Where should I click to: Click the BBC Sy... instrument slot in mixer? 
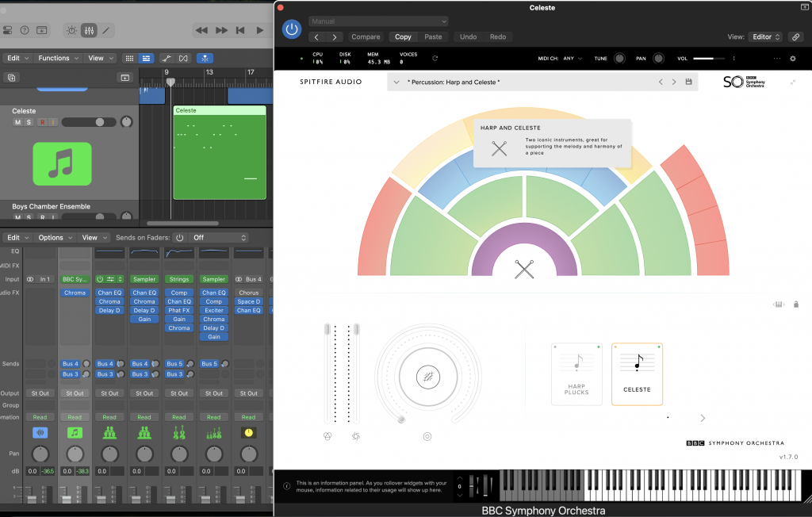75,279
